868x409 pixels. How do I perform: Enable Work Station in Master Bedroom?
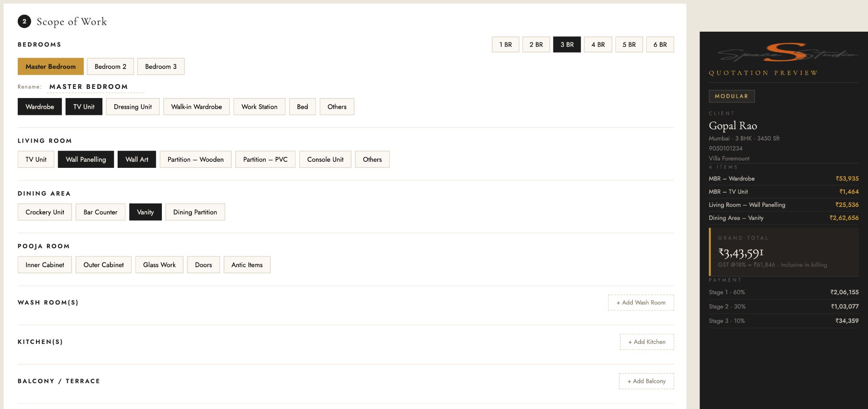tap(259, 106)
